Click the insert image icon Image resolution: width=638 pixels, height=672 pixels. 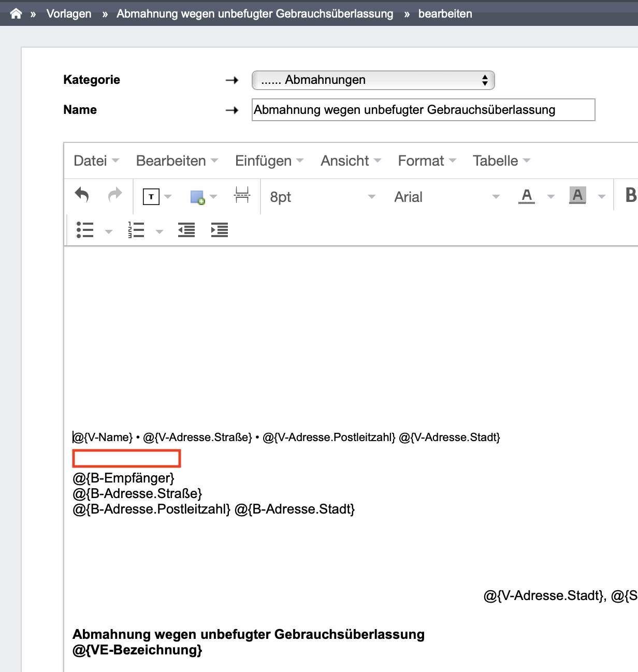point(197,197)
